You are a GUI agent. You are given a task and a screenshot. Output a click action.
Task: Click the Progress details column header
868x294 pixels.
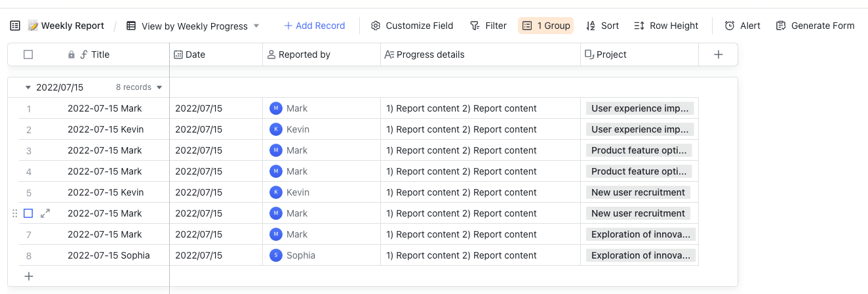430,54
